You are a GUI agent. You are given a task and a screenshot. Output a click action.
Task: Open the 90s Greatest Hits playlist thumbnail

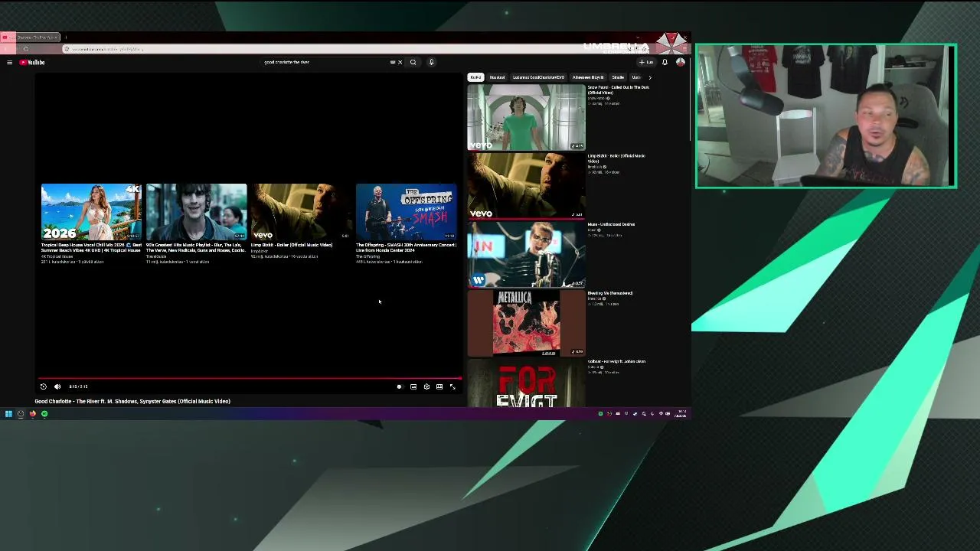pos(196,212)
